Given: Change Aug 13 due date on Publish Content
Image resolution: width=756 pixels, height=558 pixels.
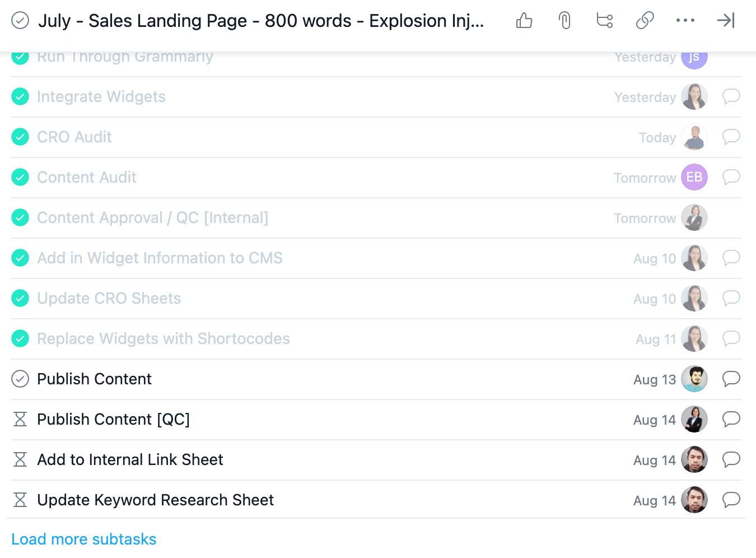Looking at the screenshot, I should [x=655, y=380].
